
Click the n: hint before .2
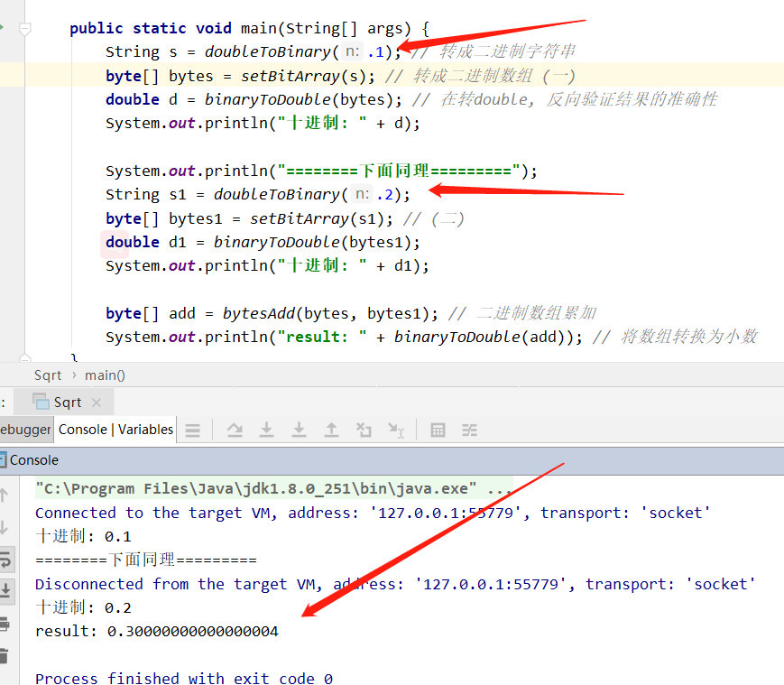pyautogui.click(x=362, y=194)
